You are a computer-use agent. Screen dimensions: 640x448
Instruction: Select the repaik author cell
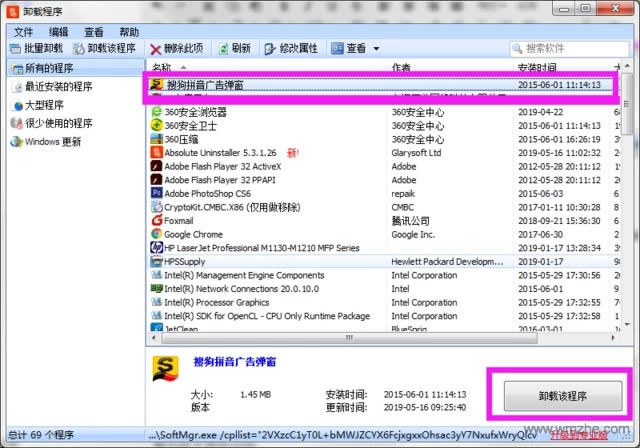pyautogui.click(x=403, y=193)
